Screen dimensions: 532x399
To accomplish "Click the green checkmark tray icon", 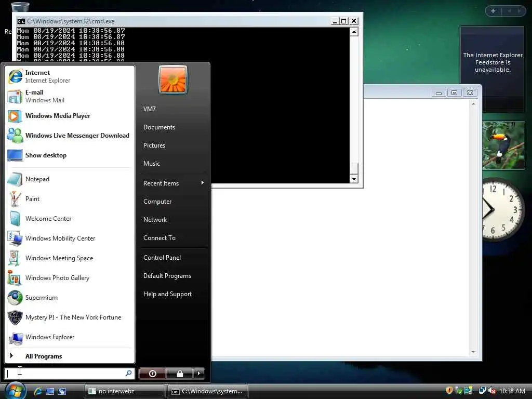I will pos(458,391).
